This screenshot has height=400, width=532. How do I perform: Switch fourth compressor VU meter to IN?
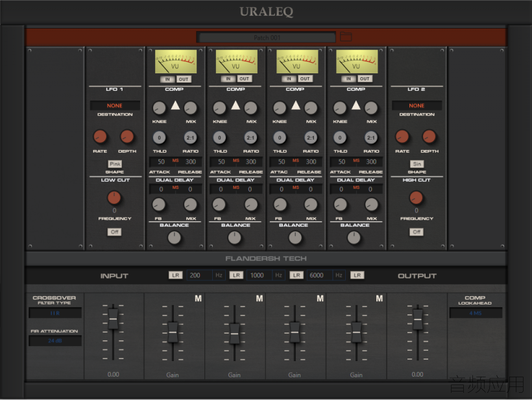tap(348, 79)
